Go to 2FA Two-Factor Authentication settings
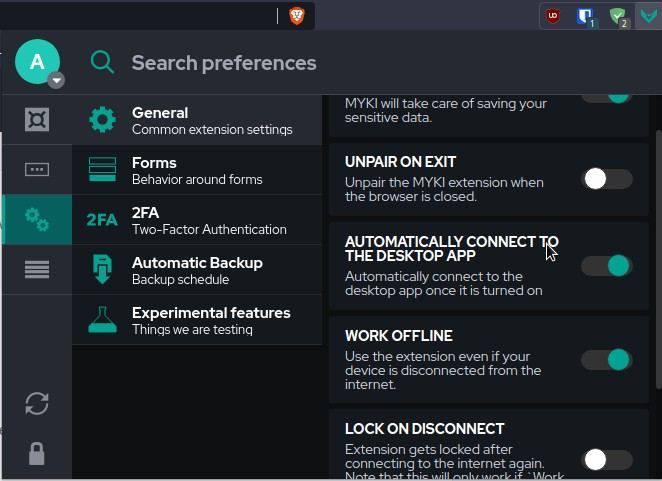 click(197, 220)
